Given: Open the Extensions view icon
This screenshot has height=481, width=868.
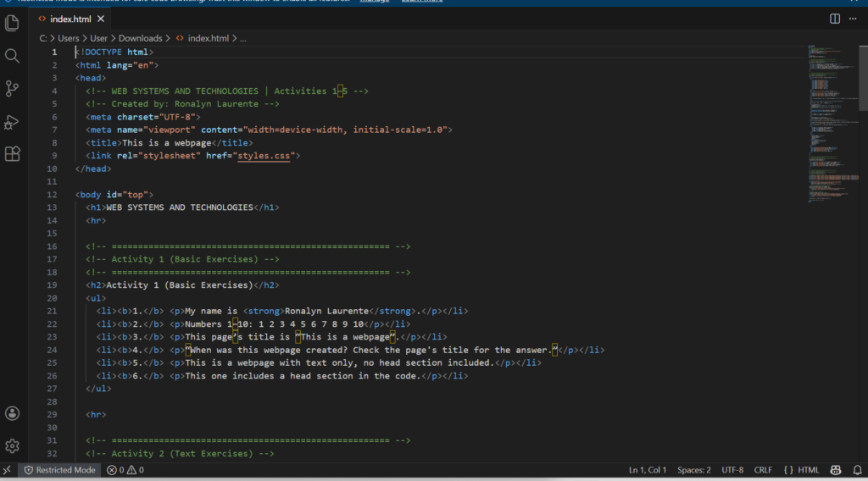Looking at the screenshot, I should pos(12,153).
